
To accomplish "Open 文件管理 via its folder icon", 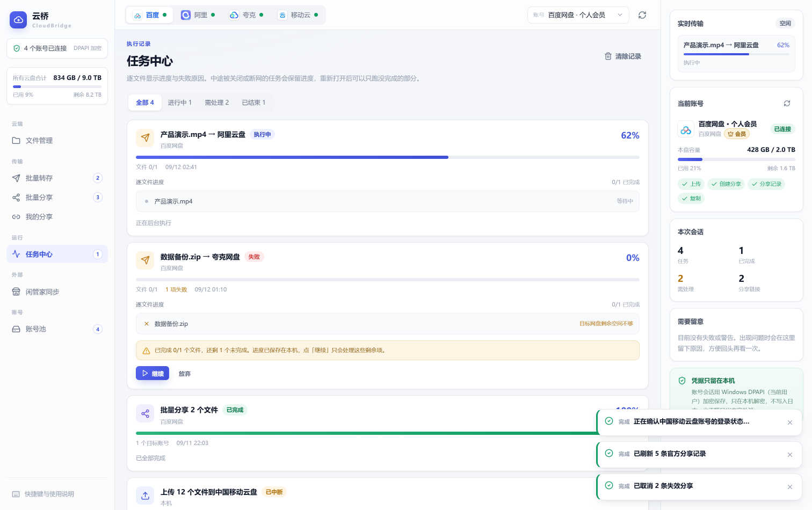I will (x=16, y=141).
